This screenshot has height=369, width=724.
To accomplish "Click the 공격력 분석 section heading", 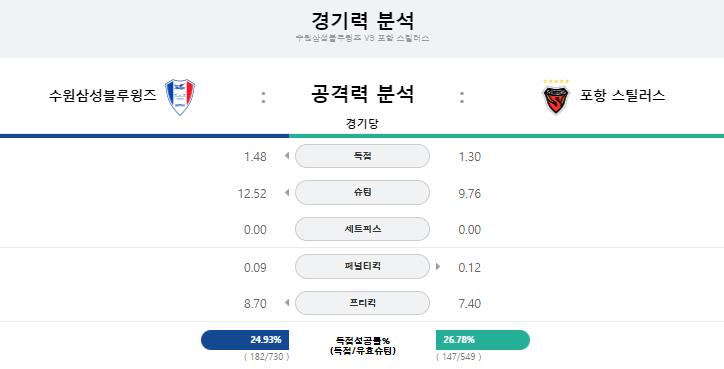I will tap(362, 94).
